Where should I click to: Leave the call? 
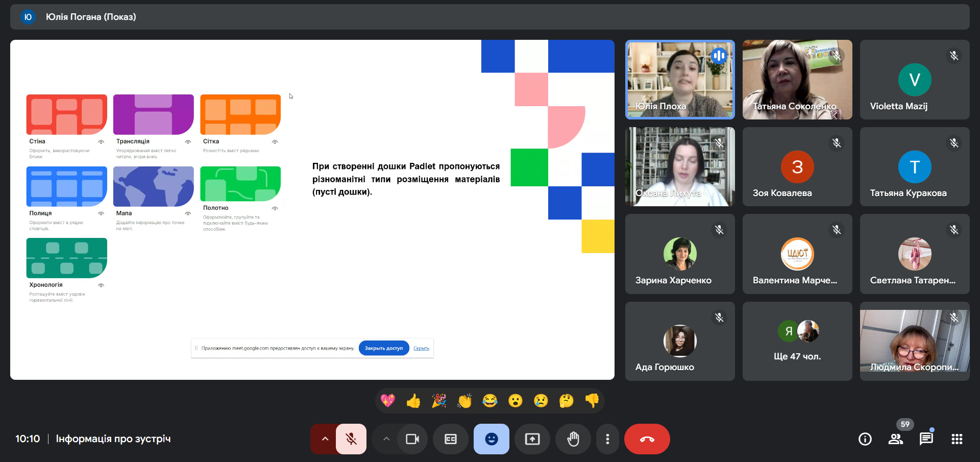[x=647, y=439]
